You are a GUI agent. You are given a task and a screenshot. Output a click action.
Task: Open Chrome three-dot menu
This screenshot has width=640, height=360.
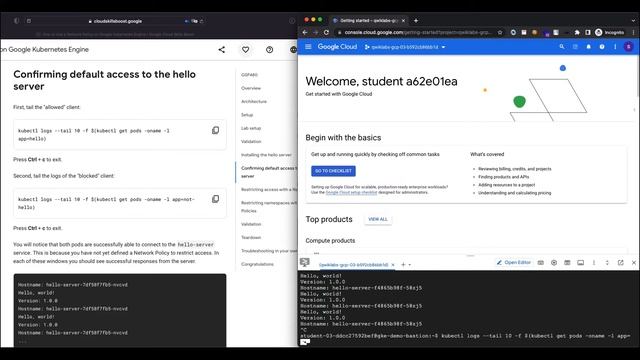633,32
